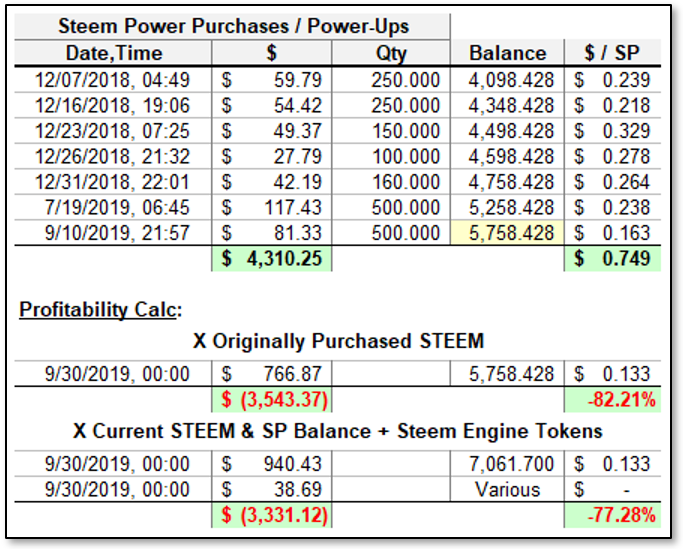Select the value cell 940.43
Image resolution: width=683 pixels, height=549 pixels.
[272, 464]
